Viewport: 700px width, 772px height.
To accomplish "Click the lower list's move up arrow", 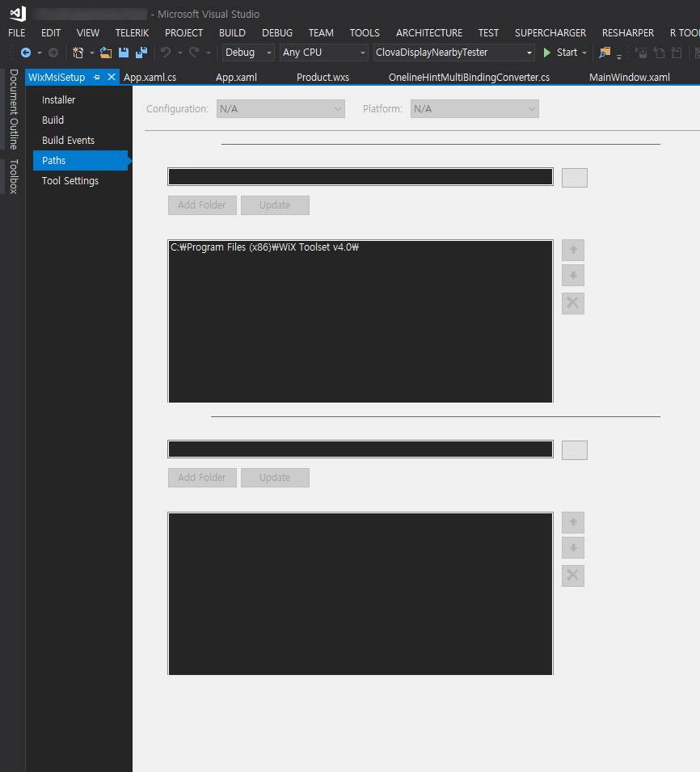I will pyautogui.click(x=573, y=522).
